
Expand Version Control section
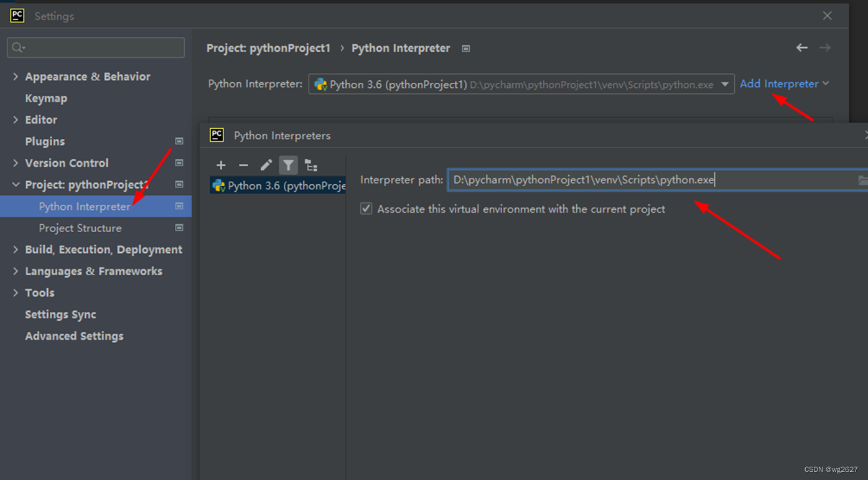click(16, 163)
